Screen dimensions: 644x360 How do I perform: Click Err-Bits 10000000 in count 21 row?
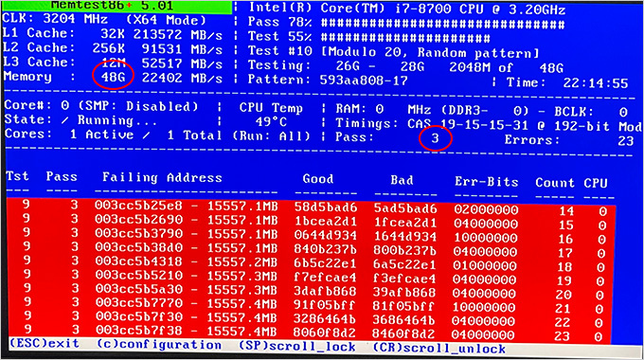(484, 307)
